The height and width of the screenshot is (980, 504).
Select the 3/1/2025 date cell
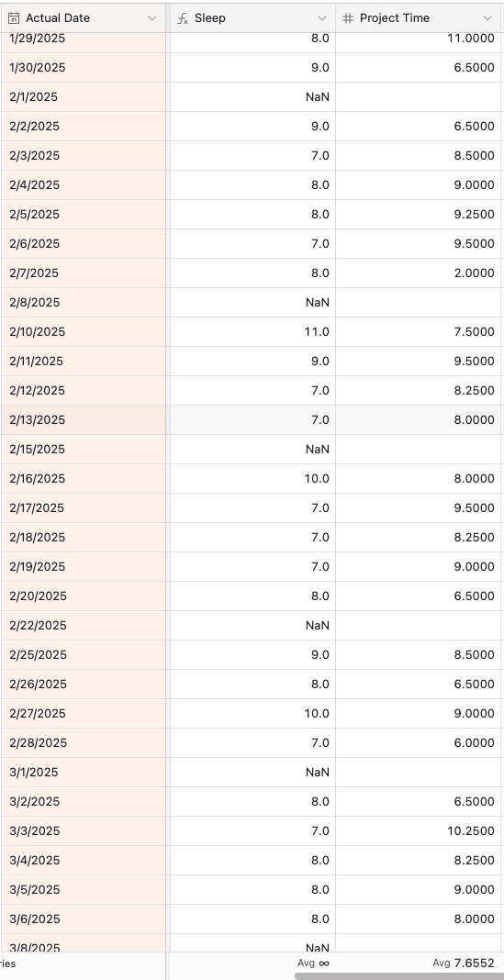tap(84, 773)
